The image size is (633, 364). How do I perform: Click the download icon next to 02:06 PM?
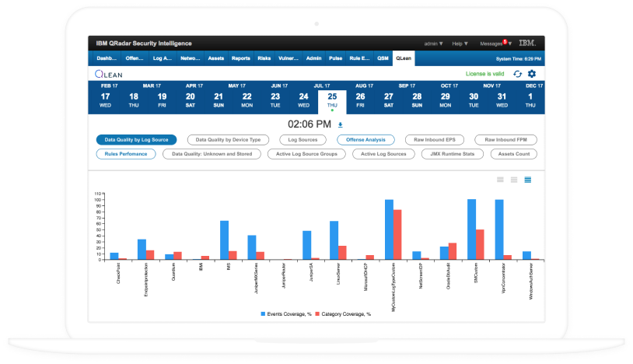pos(340,124)
